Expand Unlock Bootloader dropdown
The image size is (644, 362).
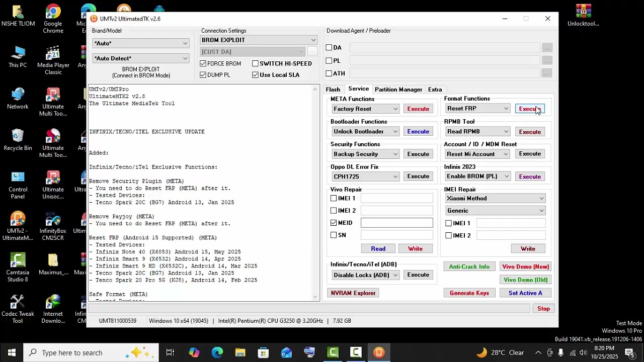click(365, 131)
